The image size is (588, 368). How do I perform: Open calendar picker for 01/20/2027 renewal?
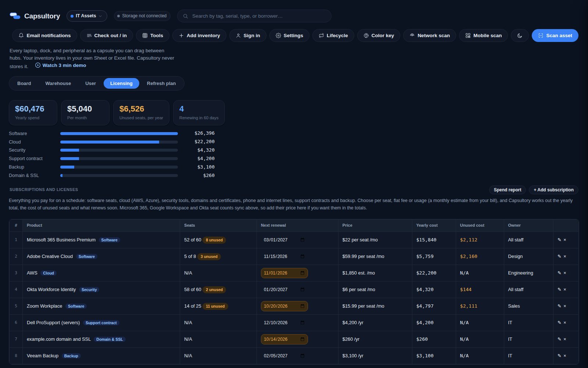(x=302, y=290)
